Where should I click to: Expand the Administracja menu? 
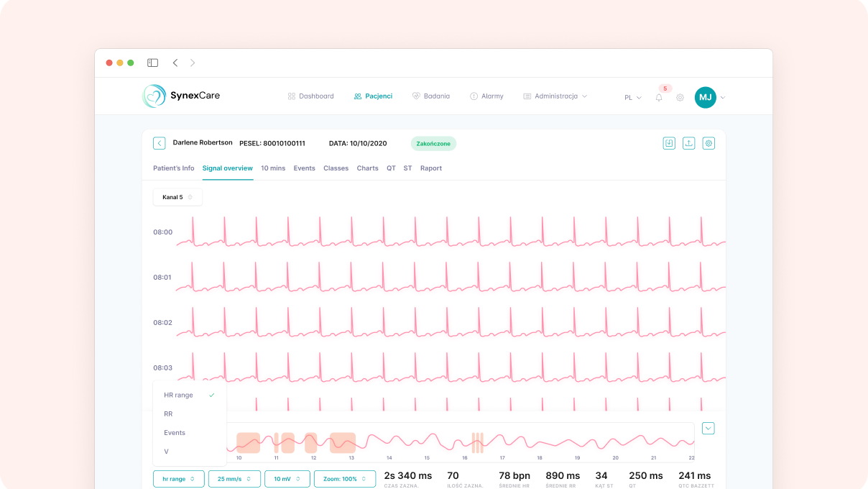555,96
